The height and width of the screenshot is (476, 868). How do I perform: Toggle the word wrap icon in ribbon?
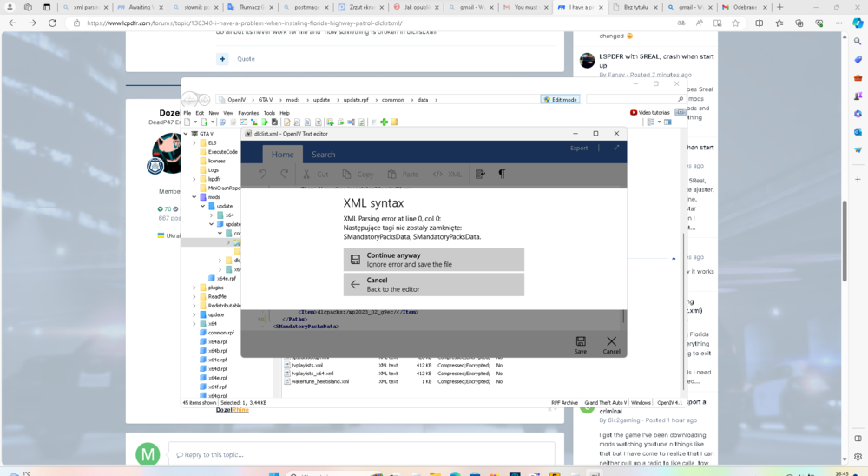pyautogui.click(x=481, y=174)
